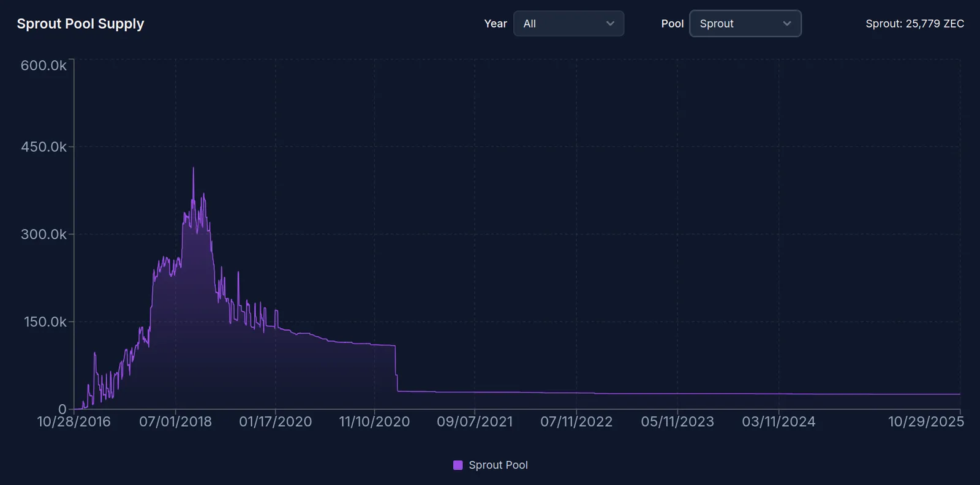
Task: Click the 450.0k y-axis label
Action: point(43,147)
